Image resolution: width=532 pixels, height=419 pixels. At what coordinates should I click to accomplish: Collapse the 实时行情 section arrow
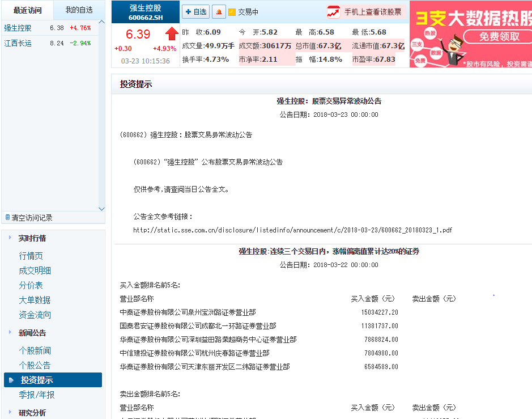click(10, 238)
